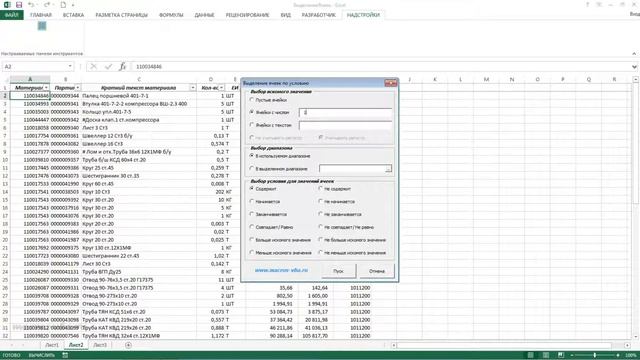The image size is (640, 360).
Task: Open the ФАЙЛ tab
Action: [12, 15]
